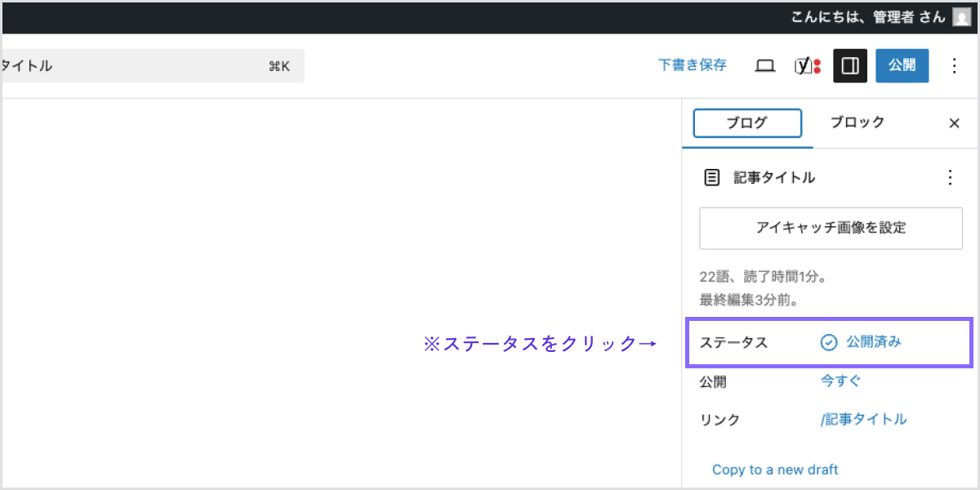
Task: Open the Yoast SEO panel icon
Action: [807, 66]
